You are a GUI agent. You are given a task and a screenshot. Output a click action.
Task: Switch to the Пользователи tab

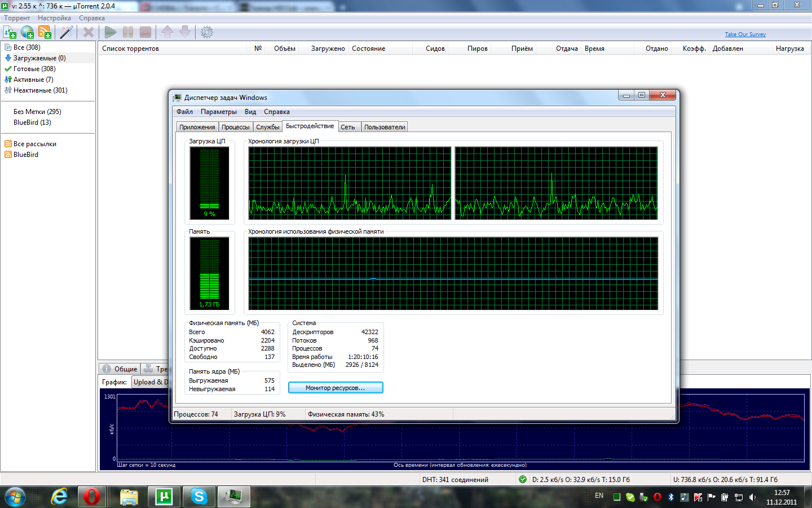385,127
